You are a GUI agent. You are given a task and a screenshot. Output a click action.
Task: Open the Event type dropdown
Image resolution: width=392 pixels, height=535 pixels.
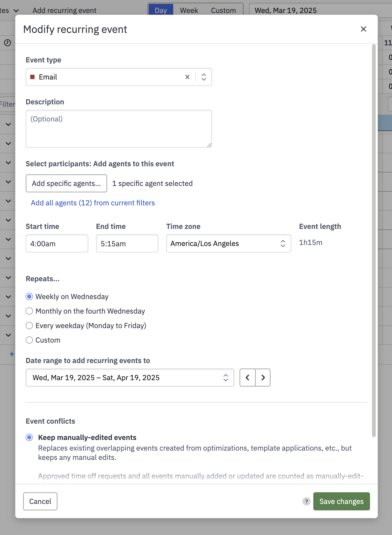tap(204, 77)
